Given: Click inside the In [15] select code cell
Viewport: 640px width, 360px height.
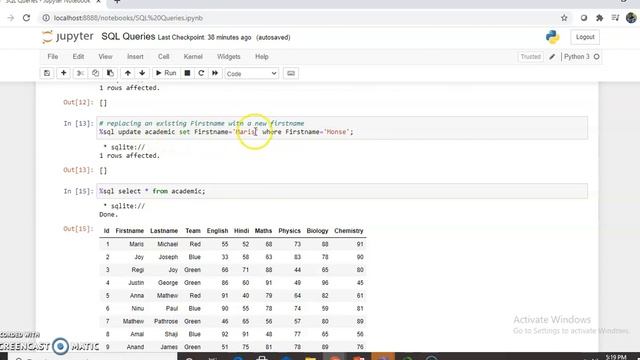Looking at the screenshot, I should coord(342,191).
